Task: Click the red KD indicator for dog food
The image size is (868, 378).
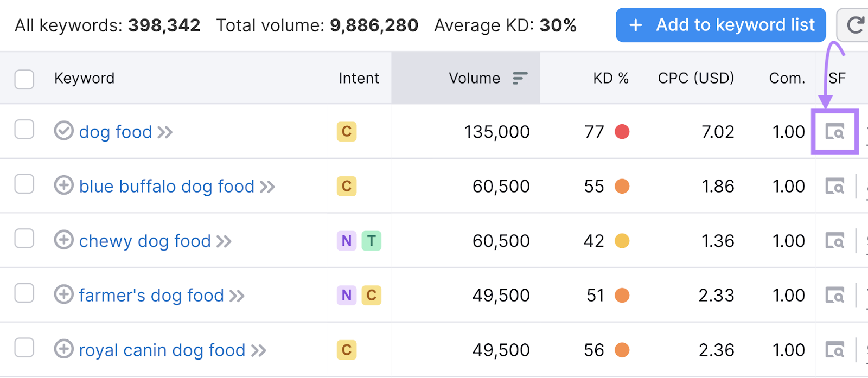Action: click(x=622, y=132)
